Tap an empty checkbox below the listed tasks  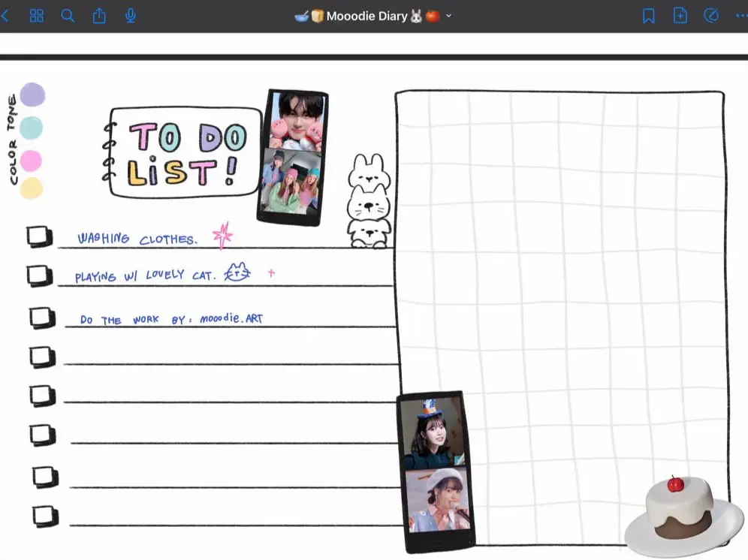click(39, 356)
